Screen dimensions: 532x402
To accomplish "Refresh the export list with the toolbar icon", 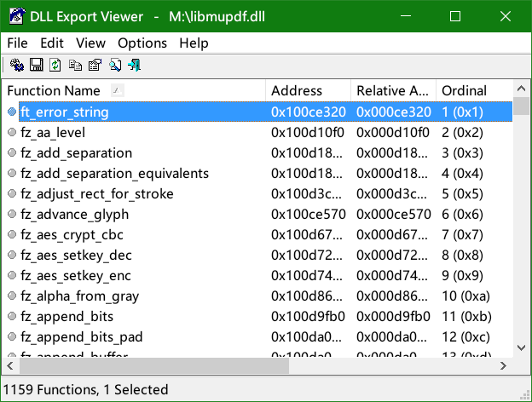I will [55, 65].
